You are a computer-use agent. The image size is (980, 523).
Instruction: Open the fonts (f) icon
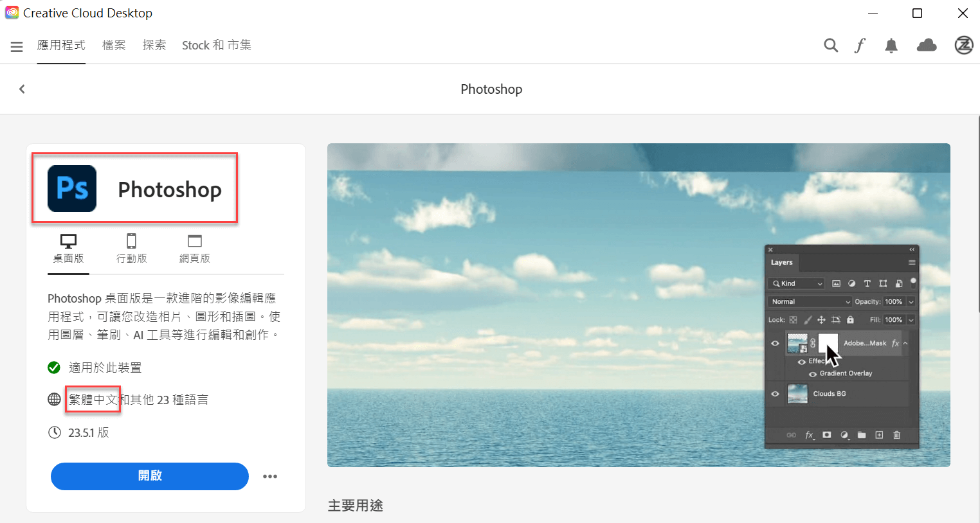860,46
